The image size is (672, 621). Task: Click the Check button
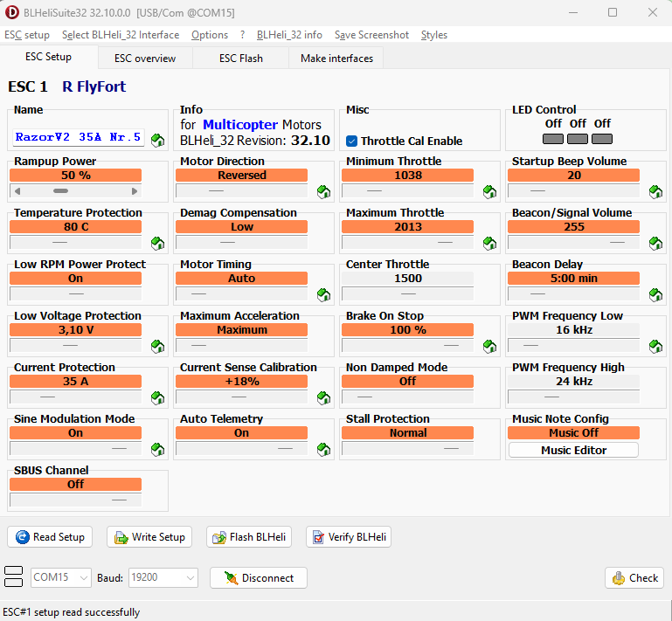click(634, 577)
